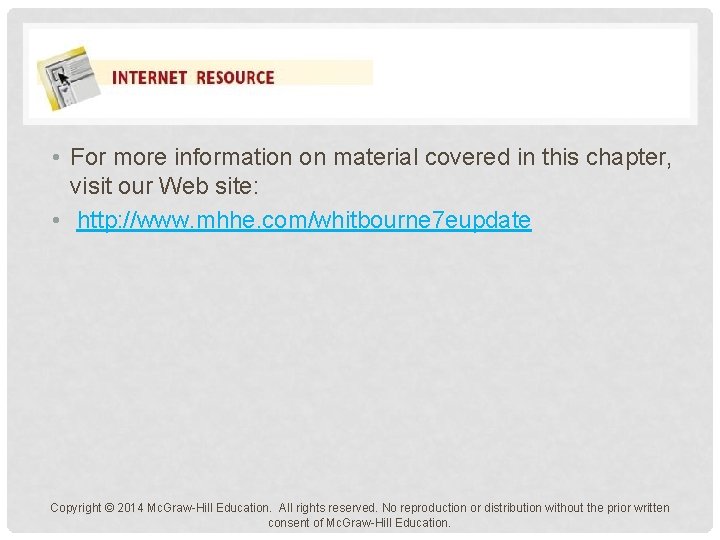Click "consent of McGraw-Hill Education" footer text
Viewport: 720px width, 540px height.
(x=359, y=523)
